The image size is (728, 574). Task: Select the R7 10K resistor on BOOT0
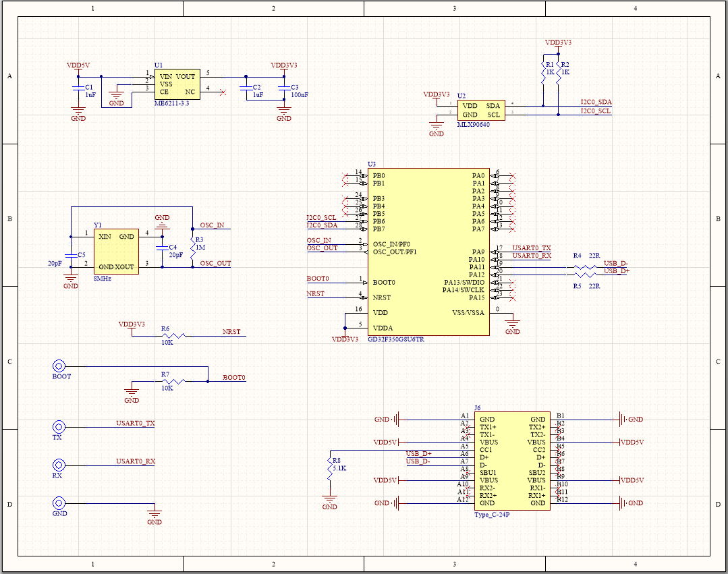point(173,381)
